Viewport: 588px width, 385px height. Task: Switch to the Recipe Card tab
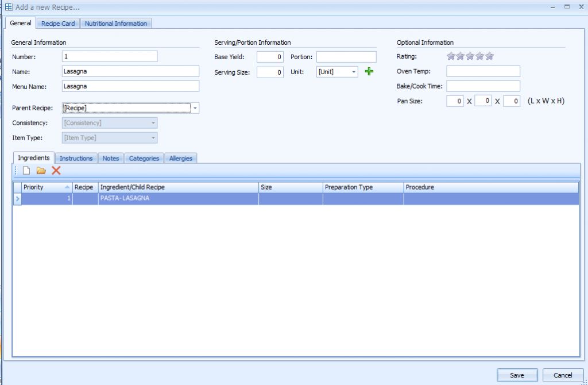[58, 24]
